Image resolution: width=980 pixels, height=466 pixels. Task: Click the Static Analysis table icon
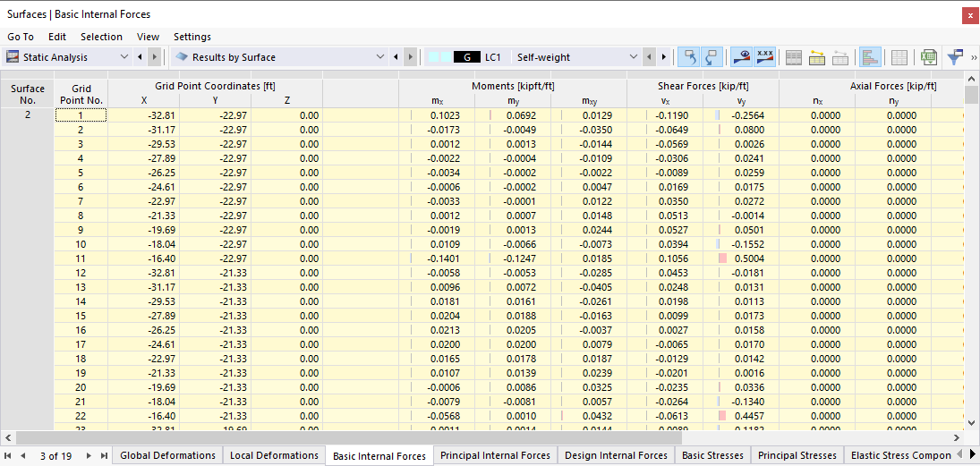pyautogui.click(x=13, y=57)
